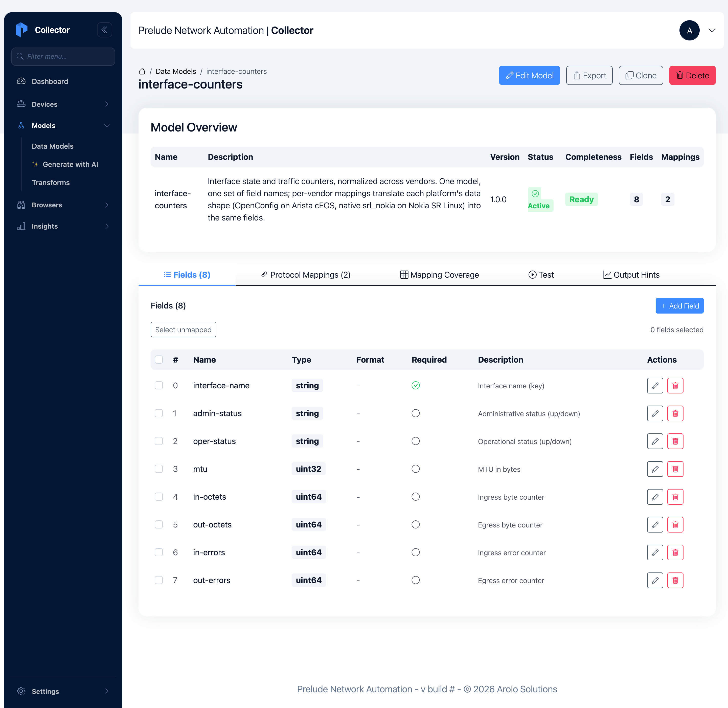Check the in-errors row checkbox
The image size is (728, 708).
tap(159, 552)
